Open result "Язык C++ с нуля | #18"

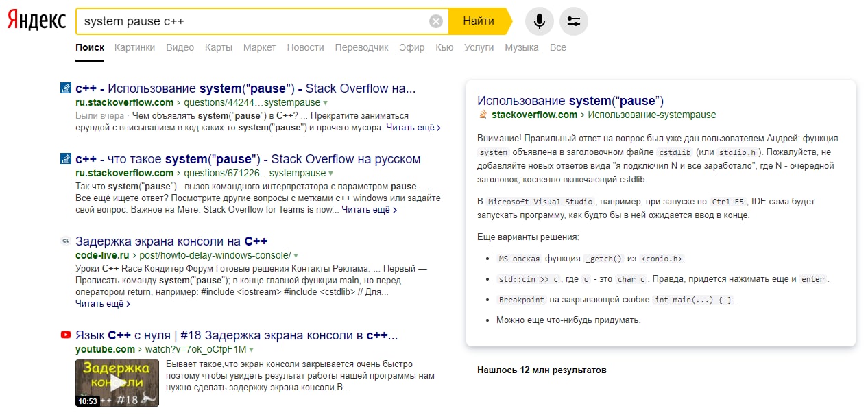(x=237, y=335)
